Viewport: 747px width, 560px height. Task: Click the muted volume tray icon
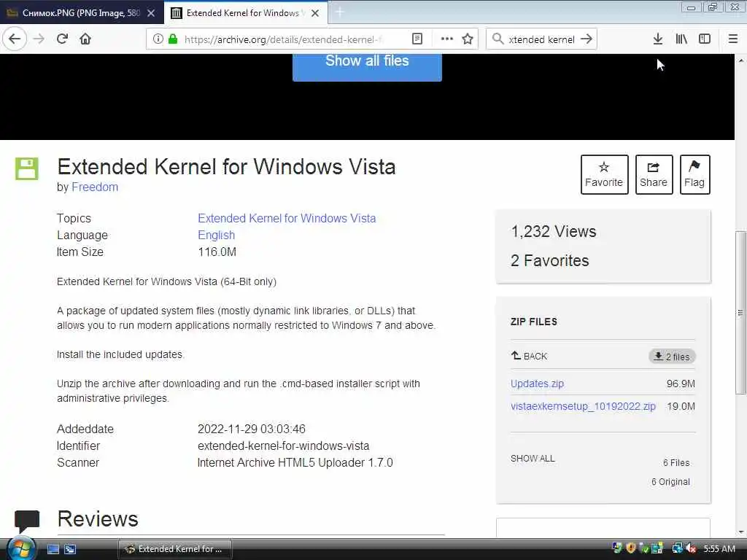click(x=692, y=548)
